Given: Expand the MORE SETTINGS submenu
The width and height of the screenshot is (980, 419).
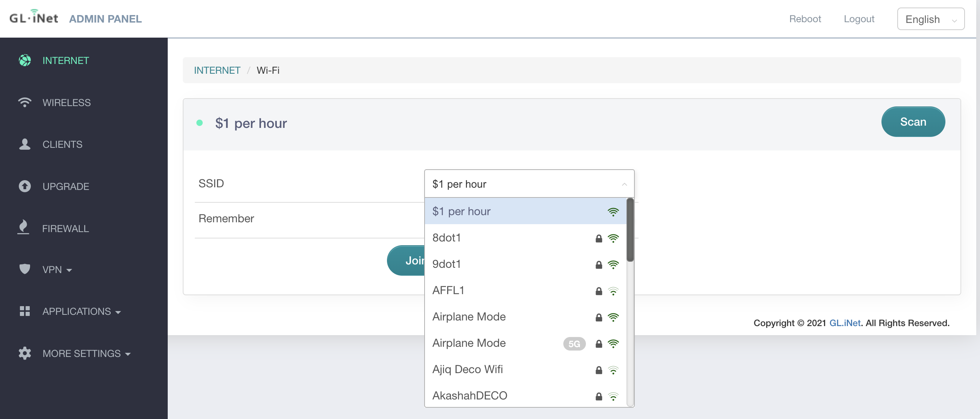Looking at the screenshot, I should tap(86, 353).
